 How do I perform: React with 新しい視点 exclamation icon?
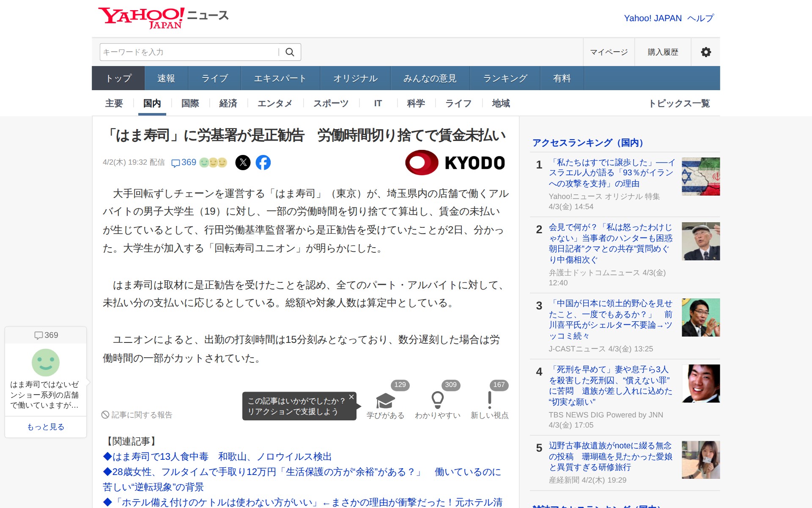point(489,400)
